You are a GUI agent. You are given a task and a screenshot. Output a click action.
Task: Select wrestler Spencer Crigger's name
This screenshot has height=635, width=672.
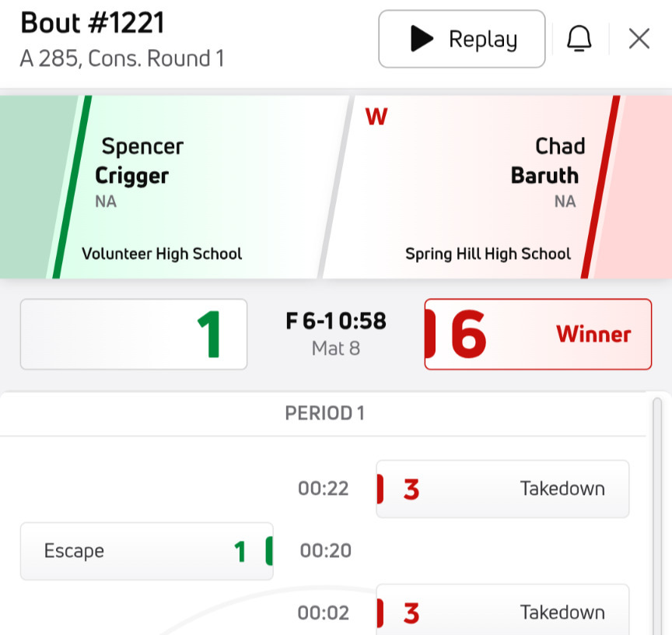pos(137,161)
